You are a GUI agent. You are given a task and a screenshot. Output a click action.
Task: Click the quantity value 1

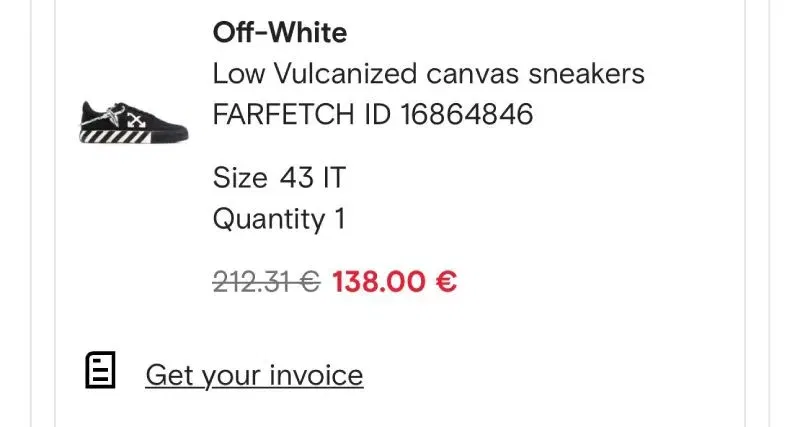339,219
